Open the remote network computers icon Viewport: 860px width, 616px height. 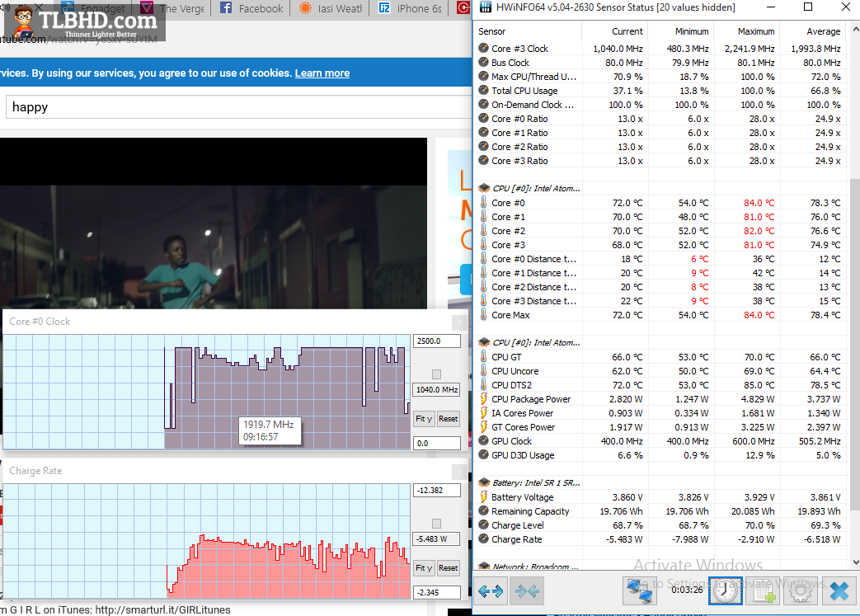coord(640,590)
